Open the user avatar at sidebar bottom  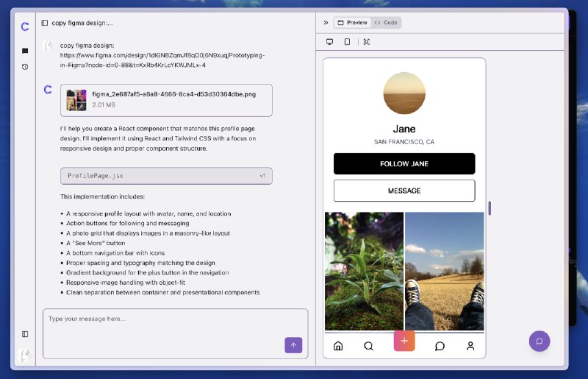point(25,355)
